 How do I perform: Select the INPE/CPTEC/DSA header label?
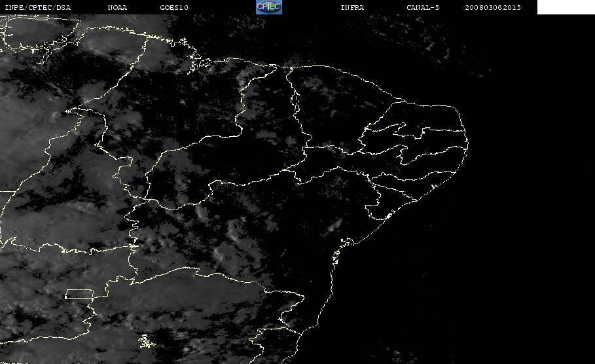click(38, 8)
